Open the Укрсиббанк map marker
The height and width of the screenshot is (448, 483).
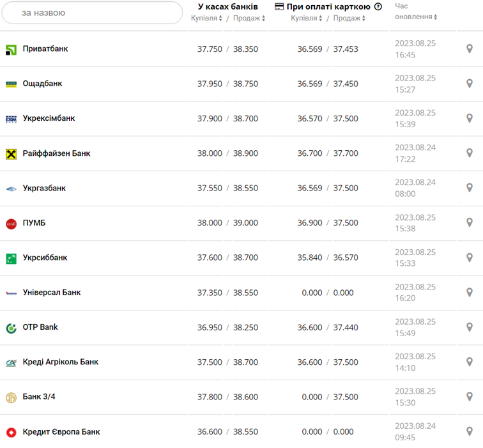(x=469, y=258)
